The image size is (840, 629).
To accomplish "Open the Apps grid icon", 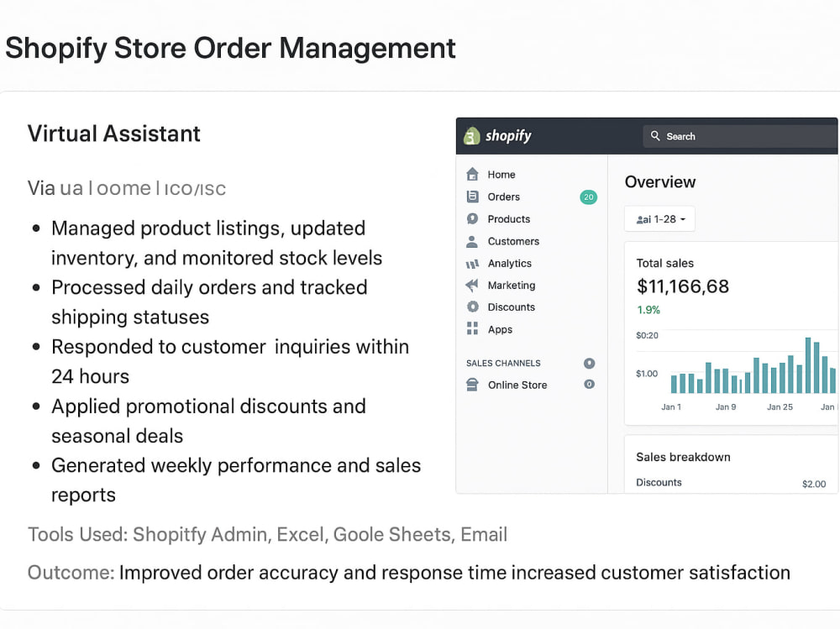I will point(472,328).
